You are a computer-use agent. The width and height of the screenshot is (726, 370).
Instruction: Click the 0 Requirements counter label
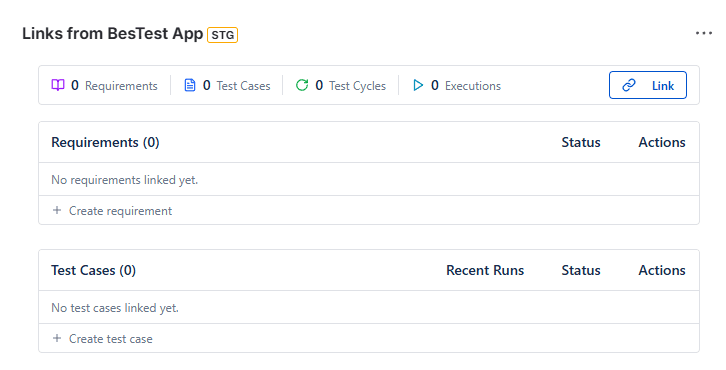(114, 86)
